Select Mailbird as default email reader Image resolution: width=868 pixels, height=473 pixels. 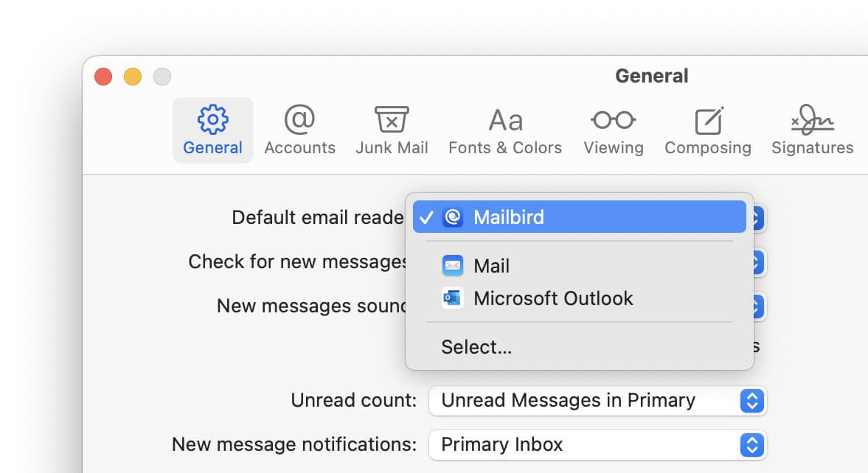pyautogui.click(x=579, y=217)
